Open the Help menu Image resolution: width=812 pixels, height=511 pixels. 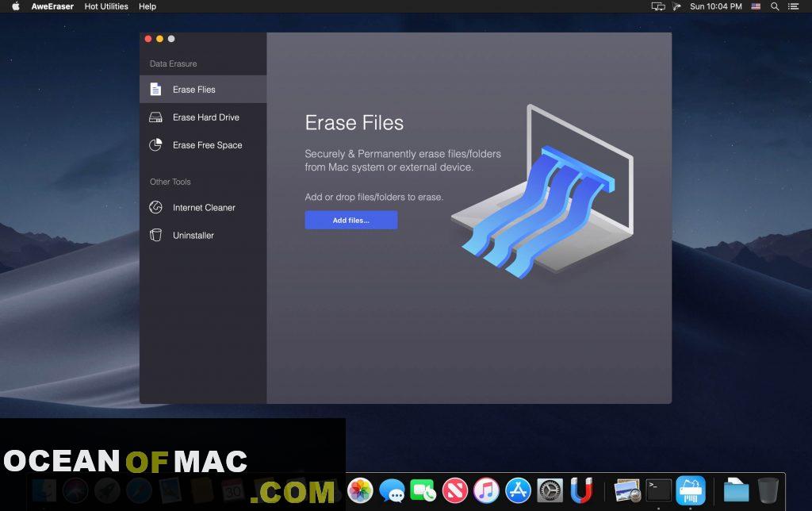point(147,6)
